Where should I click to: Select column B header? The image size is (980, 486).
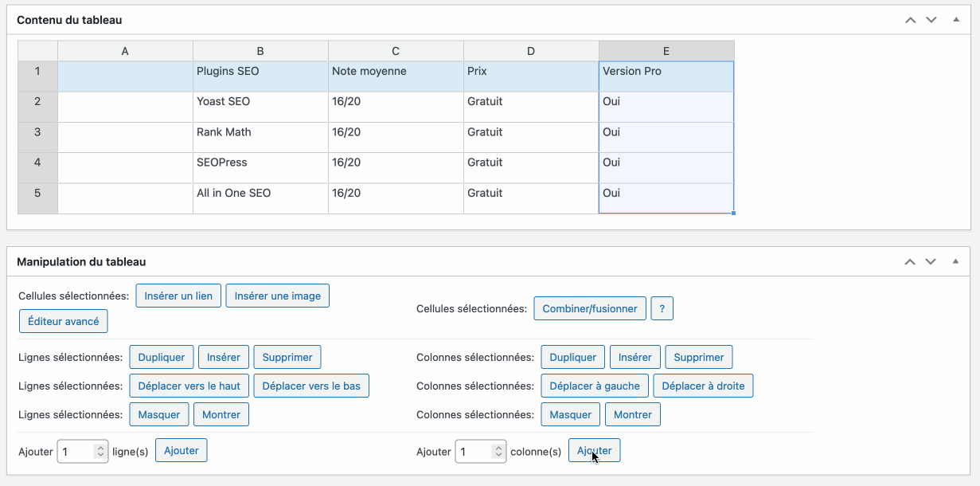(x=260, y=51)
